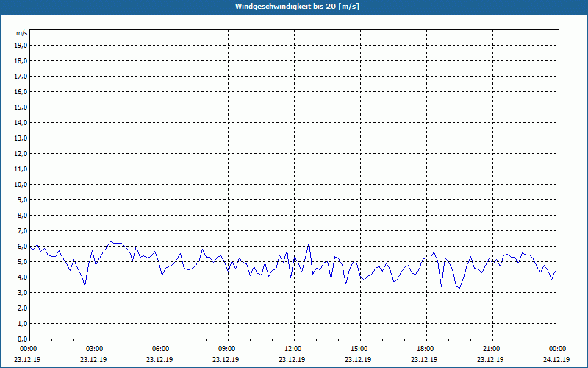Pick the 14,0 y-axis label
This screenshot has height=368, width=588.
point(21,122)
